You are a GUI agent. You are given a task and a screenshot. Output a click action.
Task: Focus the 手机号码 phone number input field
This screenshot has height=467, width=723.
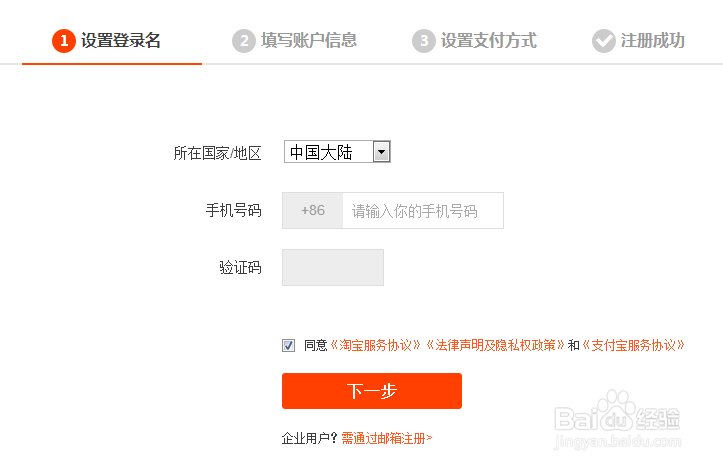[x=422, y=211]
